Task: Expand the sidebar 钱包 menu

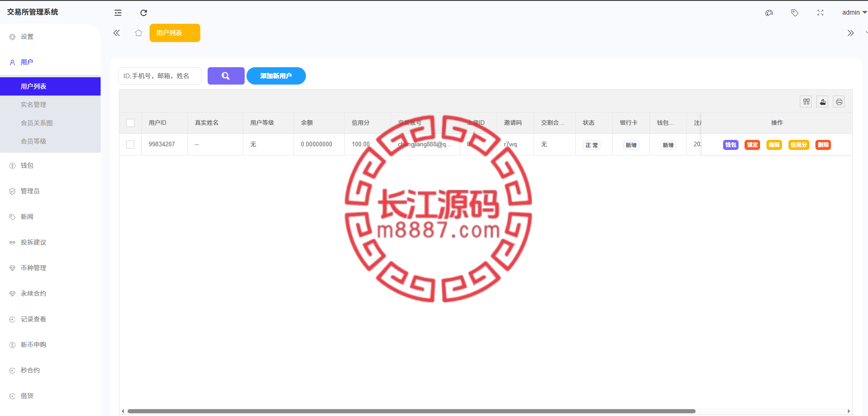Action: pyautogui.click(x=50, y=165)
